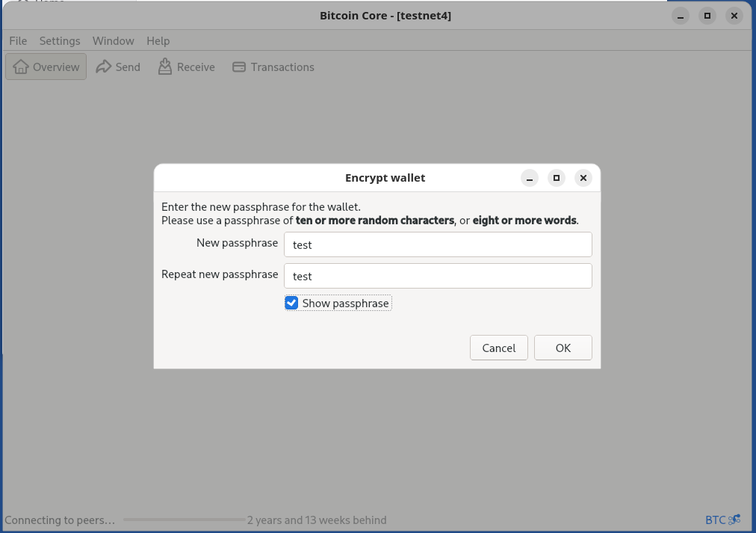Confirm encryption with the OK button
The height and width of the screenshot is (533, 756).
(563, 348)
